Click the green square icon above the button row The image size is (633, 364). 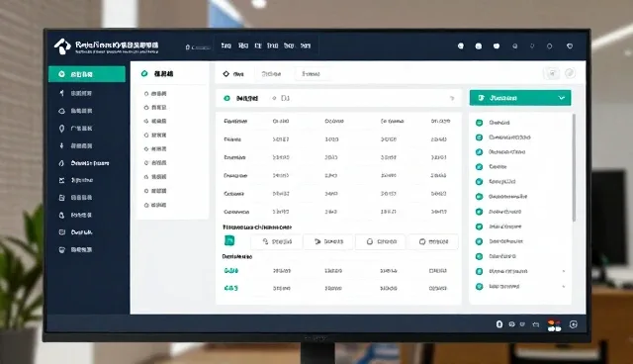pyautogui.click(x=229, y=240)
